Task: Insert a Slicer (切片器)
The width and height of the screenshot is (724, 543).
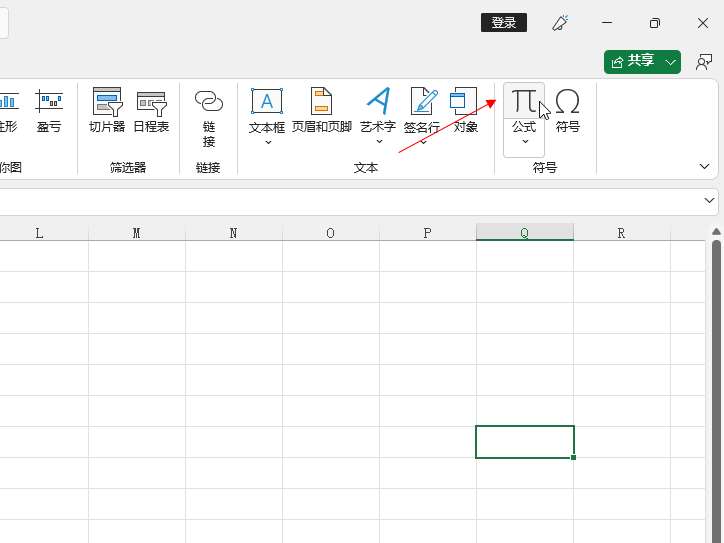Action: tap(107, 111)
